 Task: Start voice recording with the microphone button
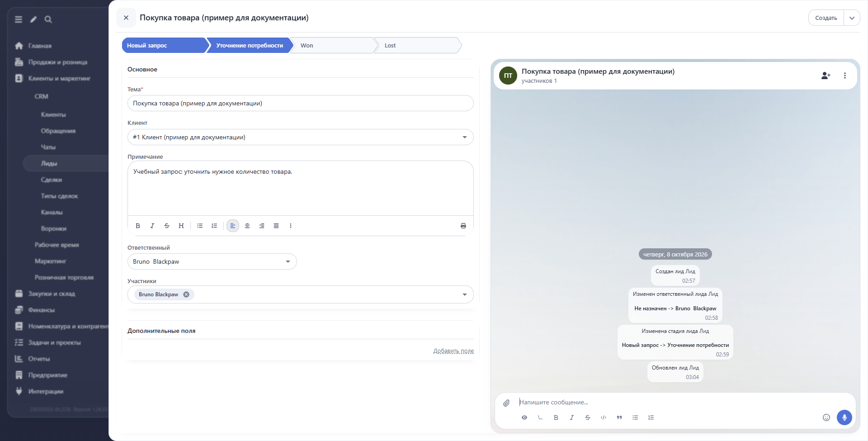pyautogui.click(x=844, y=417)
